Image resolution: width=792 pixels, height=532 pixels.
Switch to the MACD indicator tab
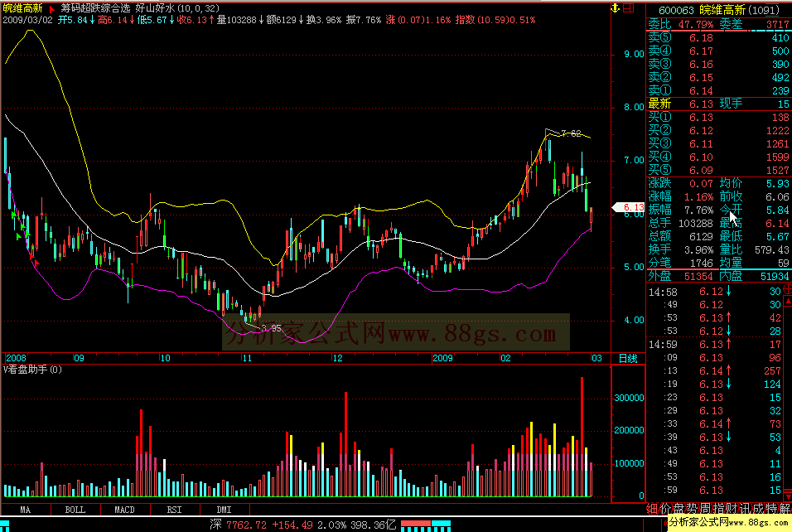(125, 510)
